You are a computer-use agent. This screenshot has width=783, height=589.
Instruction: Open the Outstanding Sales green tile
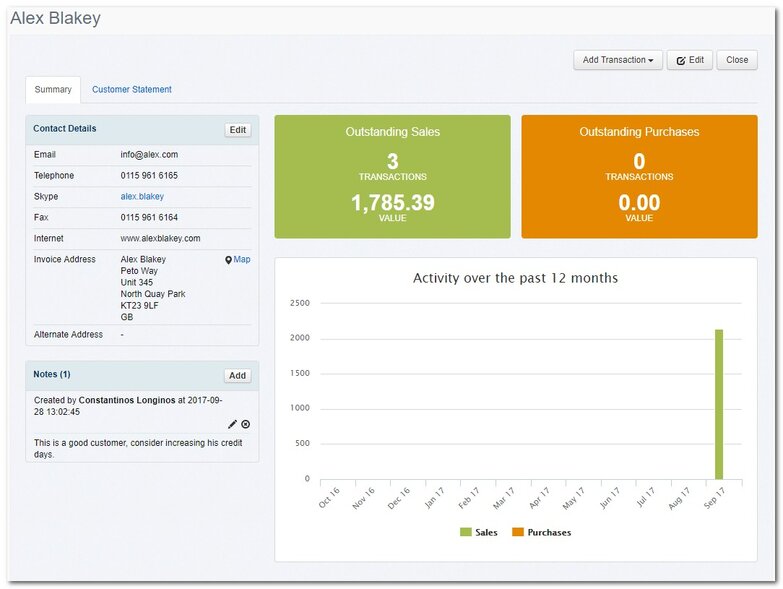click(x=392, y=177)
